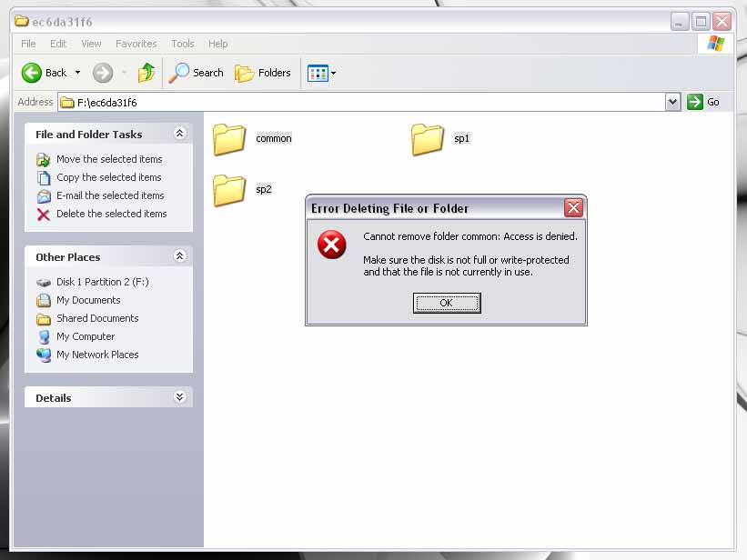747x560 pixels.
Task: Click the Search magnifier button
Action: 196,73
